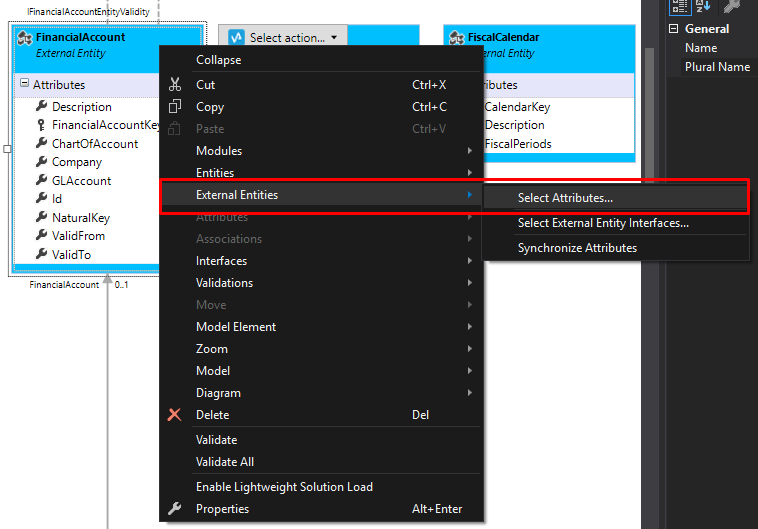Select the ValidFrom attribute
This screenshot has height=529, width=758.
pyautogui.click(x=78, y=236)
